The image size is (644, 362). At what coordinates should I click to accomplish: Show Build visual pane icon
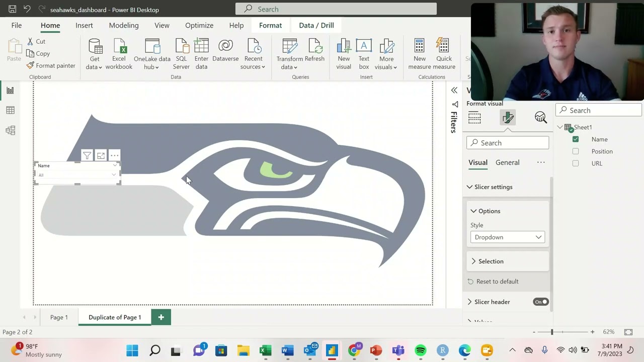pyautogui.click(x=474, y=118)
